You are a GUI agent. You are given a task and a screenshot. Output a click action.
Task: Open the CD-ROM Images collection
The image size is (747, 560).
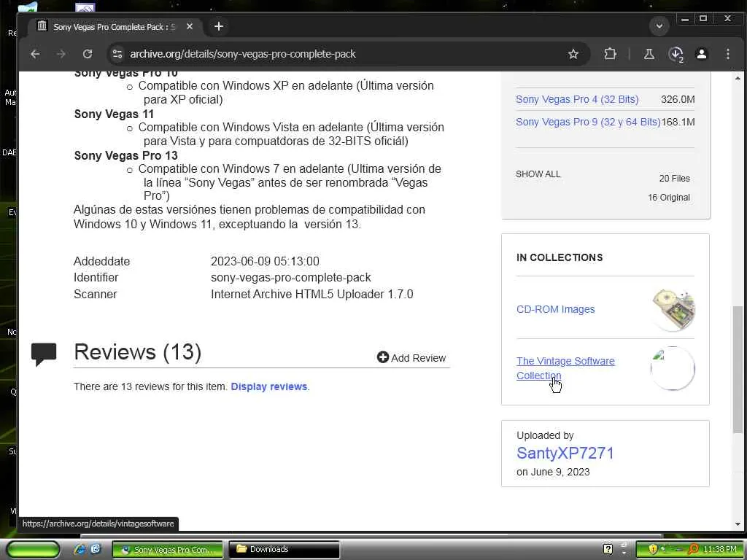coord(555,309)
